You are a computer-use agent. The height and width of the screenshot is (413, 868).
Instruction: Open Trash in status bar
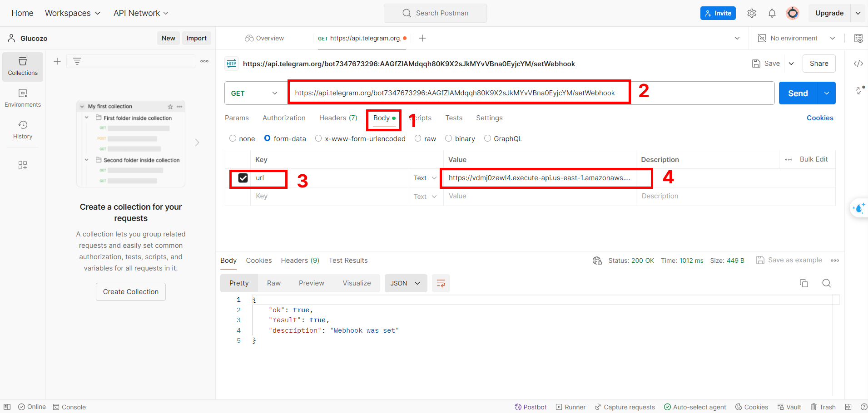coord(823,407)
